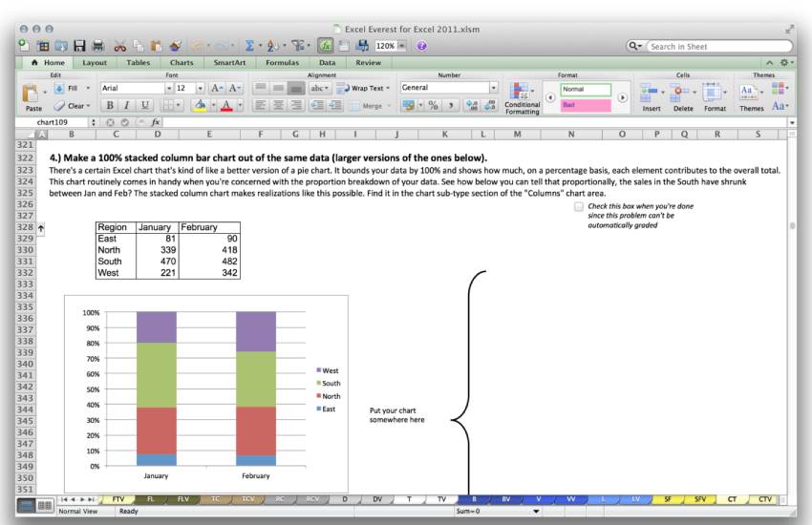Image resolution: width=812 pixels, height=525 pixels.
Task: Click the Print icon in toolbar
Action: (97, 46)
